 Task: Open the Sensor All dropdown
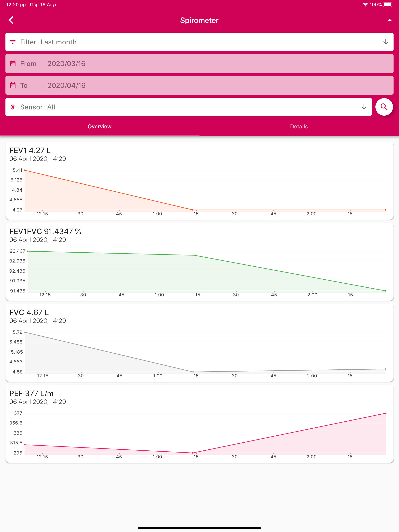[188, 107]
